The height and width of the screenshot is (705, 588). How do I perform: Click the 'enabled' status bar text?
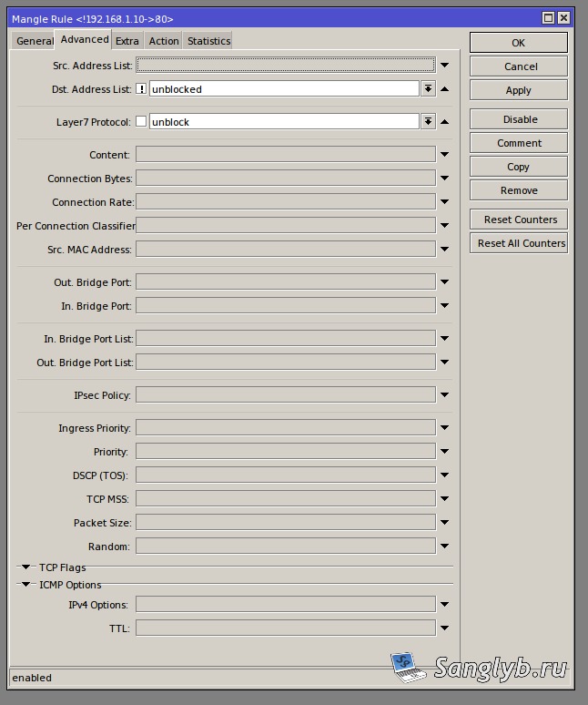32,678
